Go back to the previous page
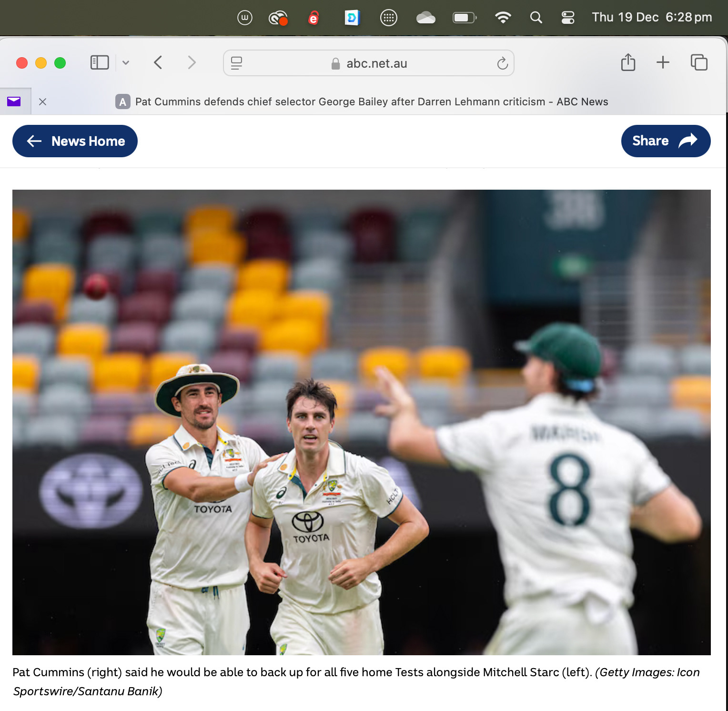Image resolution: width=728 pixels, height=711 pixels. click(158, 62)
